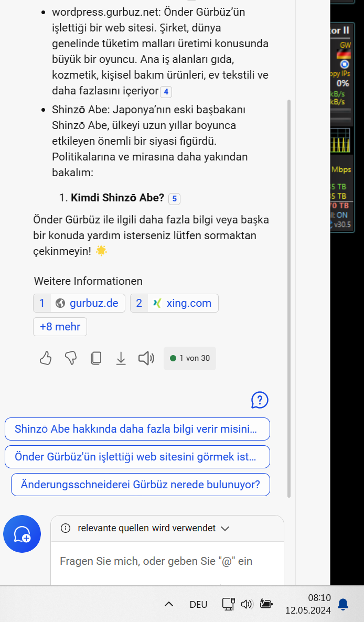Select the Önder Gürbüz'ün işlettiği web sitesini suggestion
The image size is (364, 622).
[x=137, y=457]
